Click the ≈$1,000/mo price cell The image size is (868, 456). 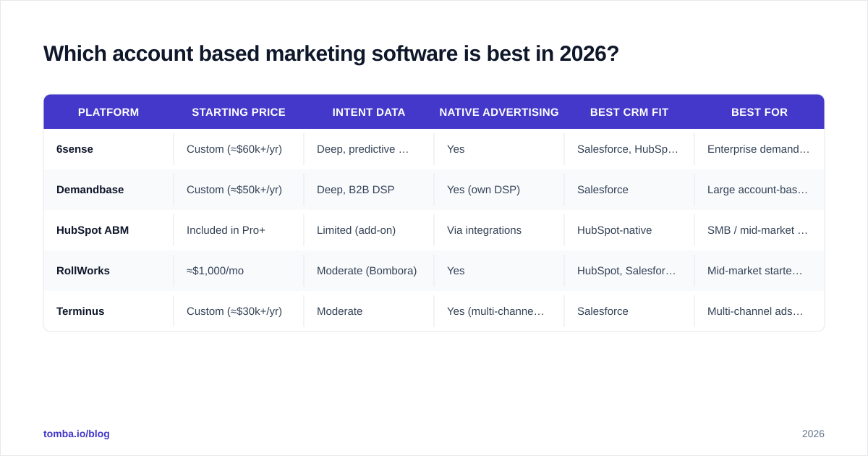coord(239,271)
